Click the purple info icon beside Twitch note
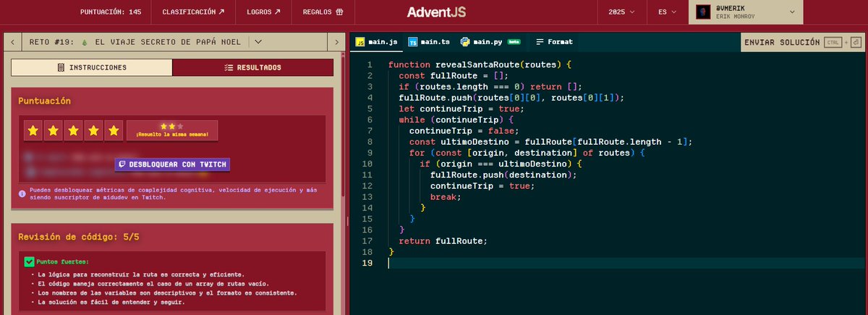 (23, 193)
